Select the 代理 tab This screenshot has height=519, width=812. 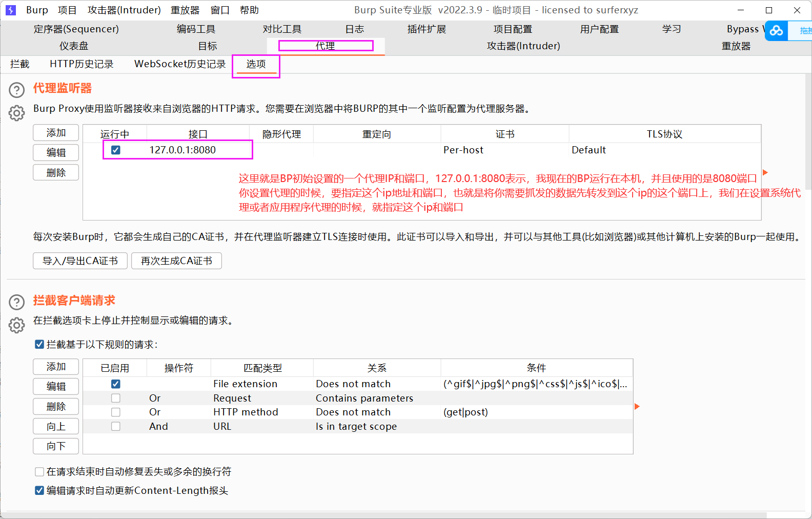[326, 46]
